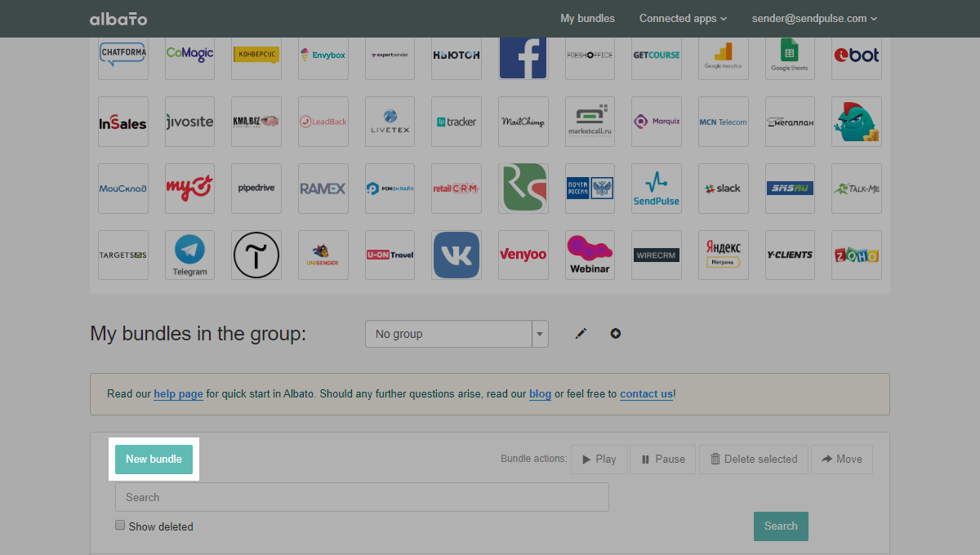
Task: Choose the SMS.RU app tile
Action: [790, 189]
